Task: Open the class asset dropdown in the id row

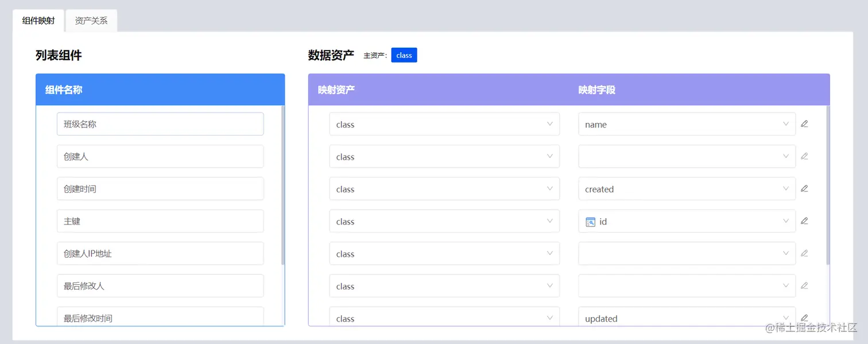Action: pyautogui.click(x=444, y=221)
